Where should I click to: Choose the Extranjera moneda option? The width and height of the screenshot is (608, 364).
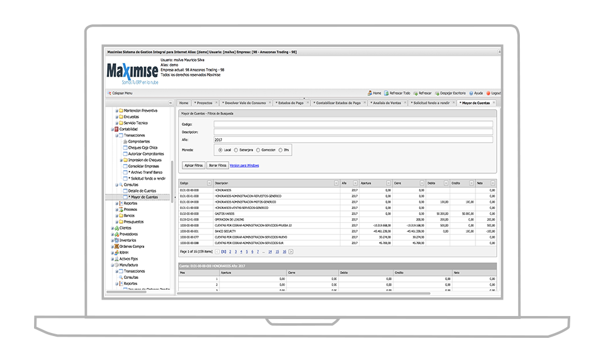tap(236, 149)
